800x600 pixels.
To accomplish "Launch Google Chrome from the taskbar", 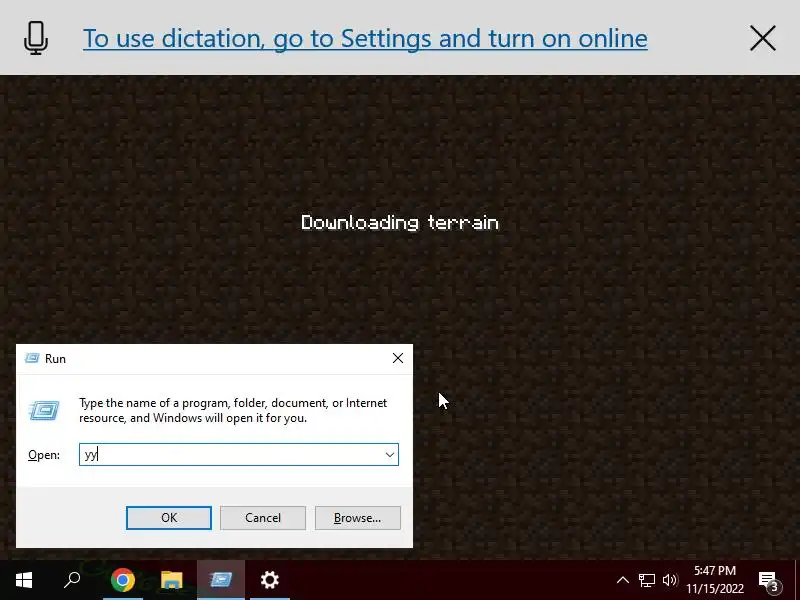I will (x=122, y=580).
